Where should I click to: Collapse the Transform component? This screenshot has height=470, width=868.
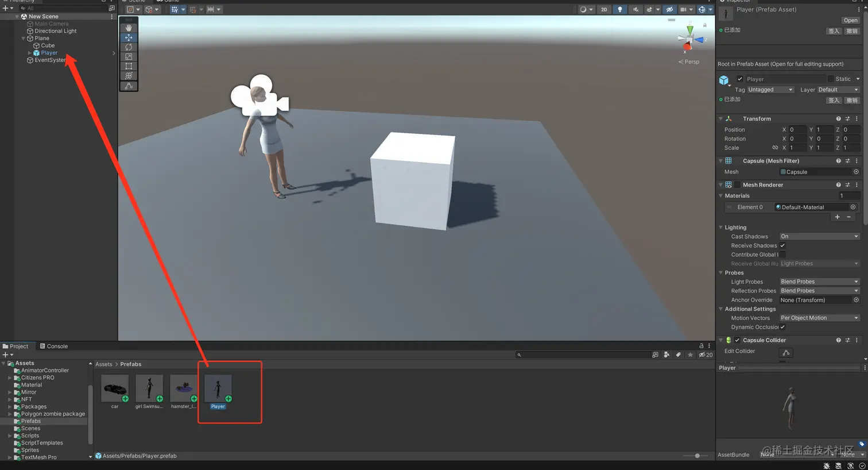coord(720,119)
